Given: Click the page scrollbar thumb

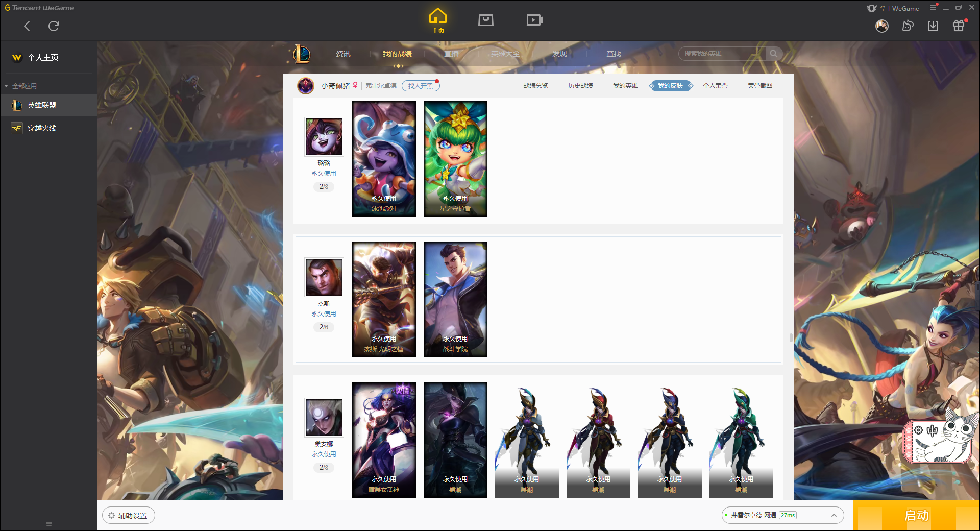Looking at the screenshot, I should tap(791, 337).
